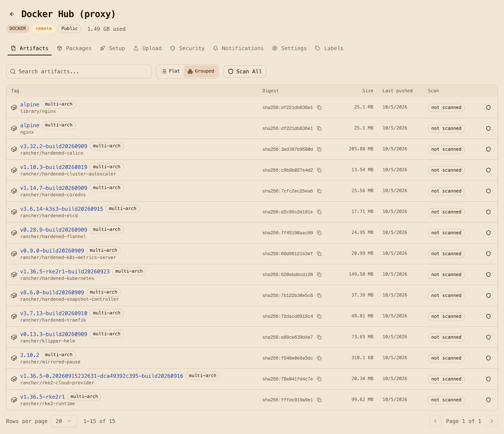Open the Packages tab
The width and height of the screenshot is (504, 434).
click(x=74, y=48)
